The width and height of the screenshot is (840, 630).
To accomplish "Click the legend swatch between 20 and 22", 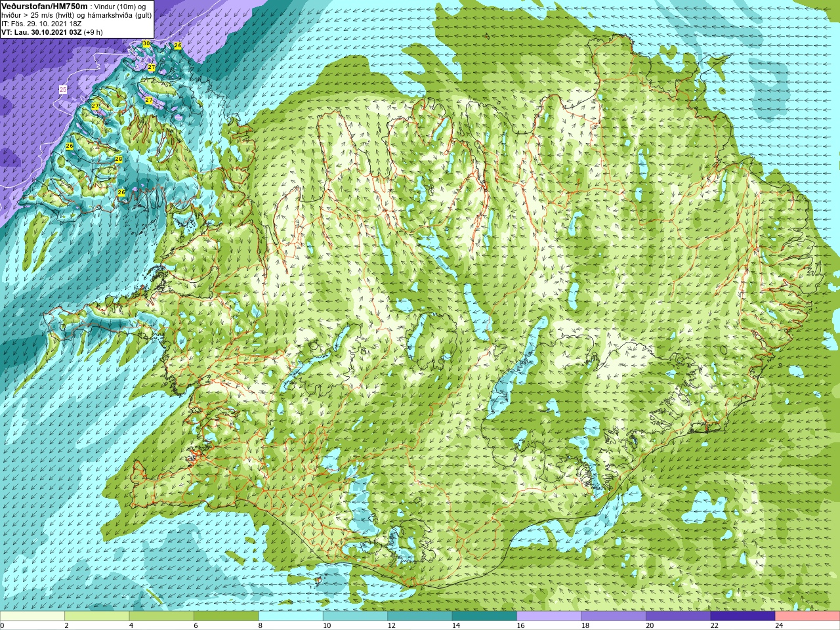I will [679, 616].
